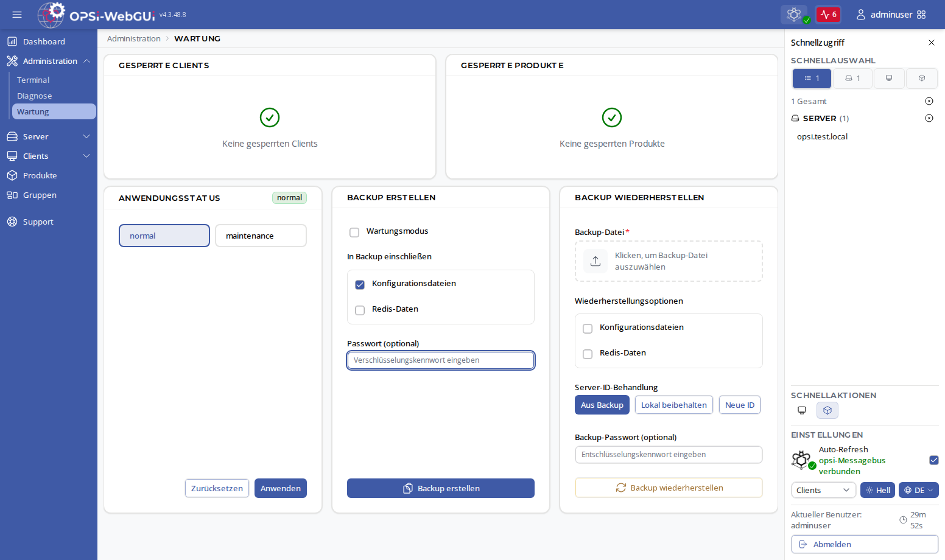Click the Keine gesperrten Clients check icon

[x=270, y=117]
